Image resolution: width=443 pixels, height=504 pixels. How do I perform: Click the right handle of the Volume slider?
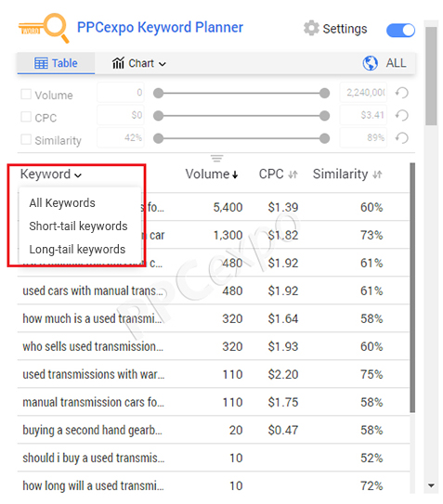(324, 93)
